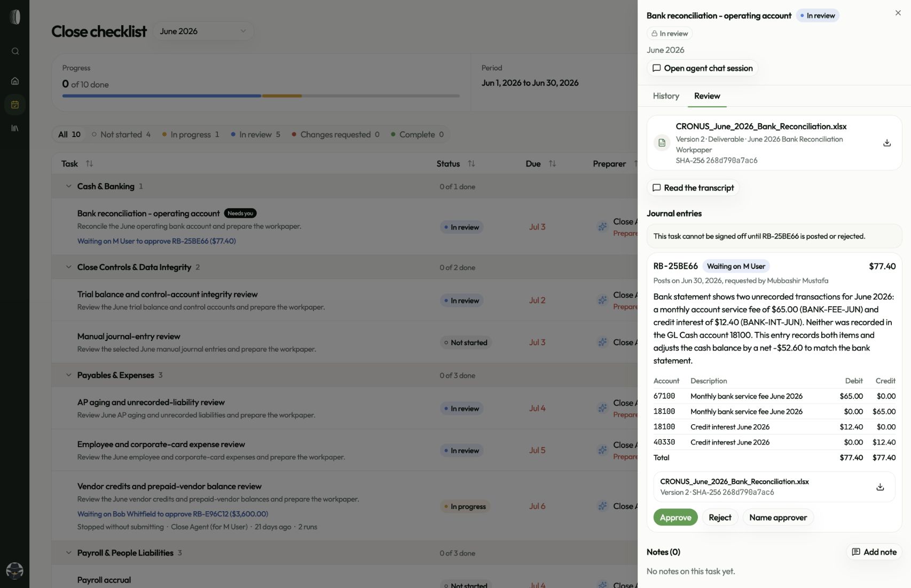This screenshot has width=911, height=588.
Task: Open the close checklist calendar sidebar icon
Action: [15, 105]
